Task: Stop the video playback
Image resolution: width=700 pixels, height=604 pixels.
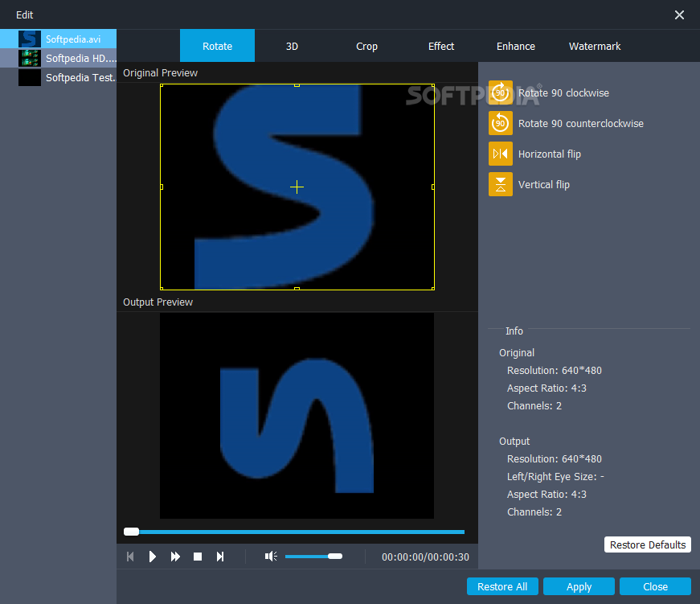Action: pos(198,557)
